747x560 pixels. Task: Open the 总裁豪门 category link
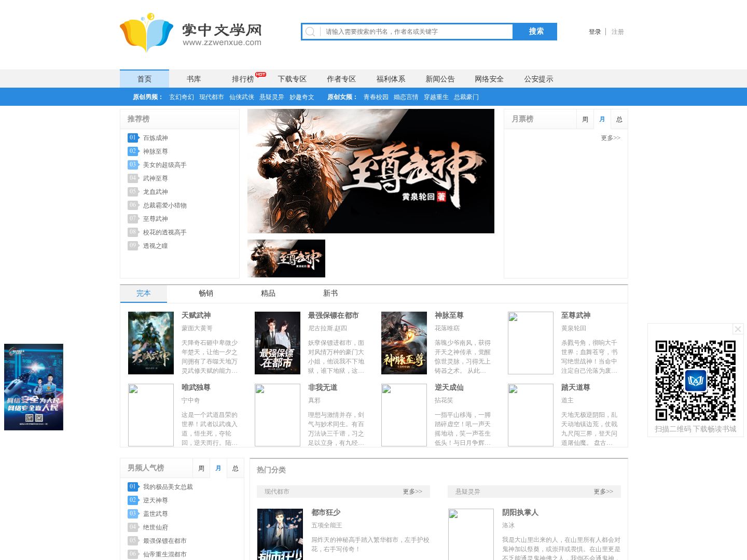coord(466,97)
